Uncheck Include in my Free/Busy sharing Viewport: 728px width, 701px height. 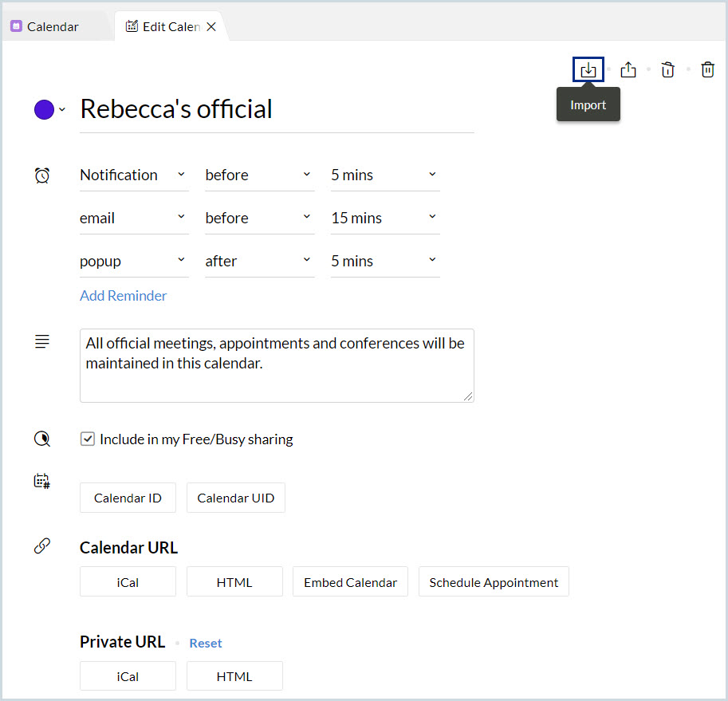coord(89,439)
